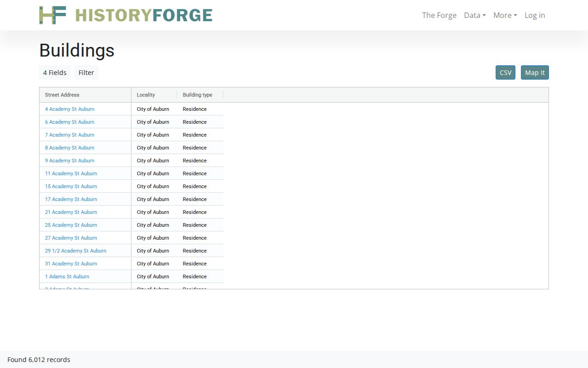Open 29 1/2 Academy St Auburn record
The image size is (588, 368).
[x=75, y=251]
